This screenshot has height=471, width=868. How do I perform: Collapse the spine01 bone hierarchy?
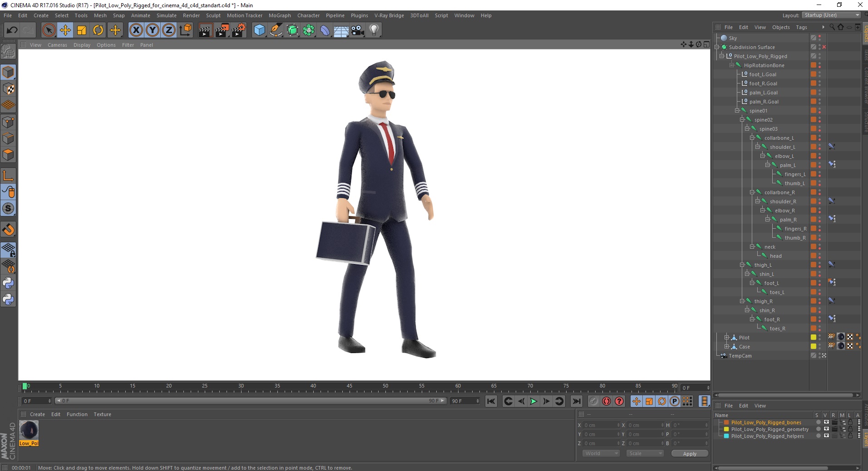(737, 111)
